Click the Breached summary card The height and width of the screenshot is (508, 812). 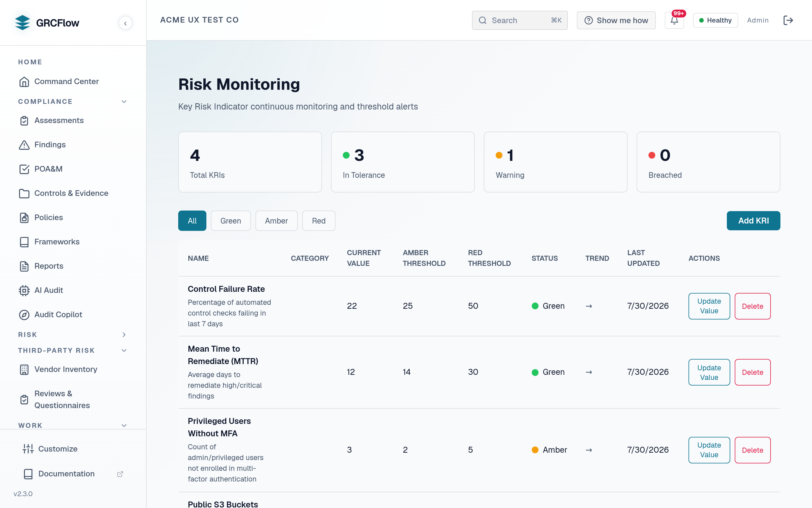coord(708,162)
